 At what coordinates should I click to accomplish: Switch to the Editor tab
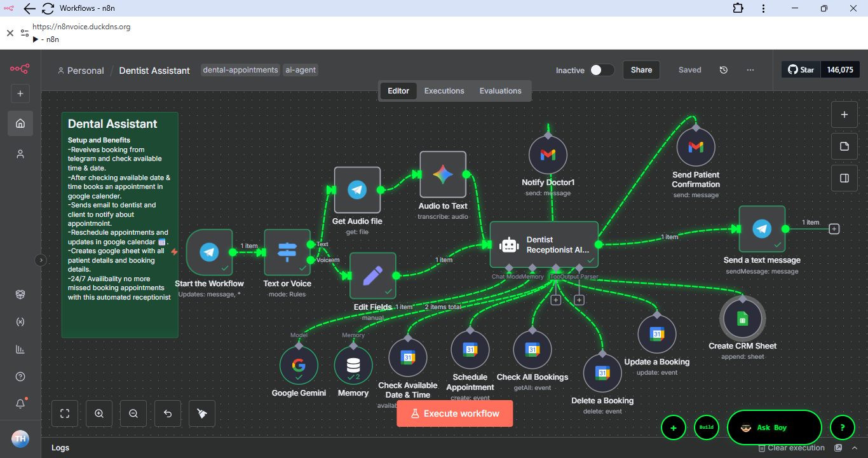[x=398, y=91]
